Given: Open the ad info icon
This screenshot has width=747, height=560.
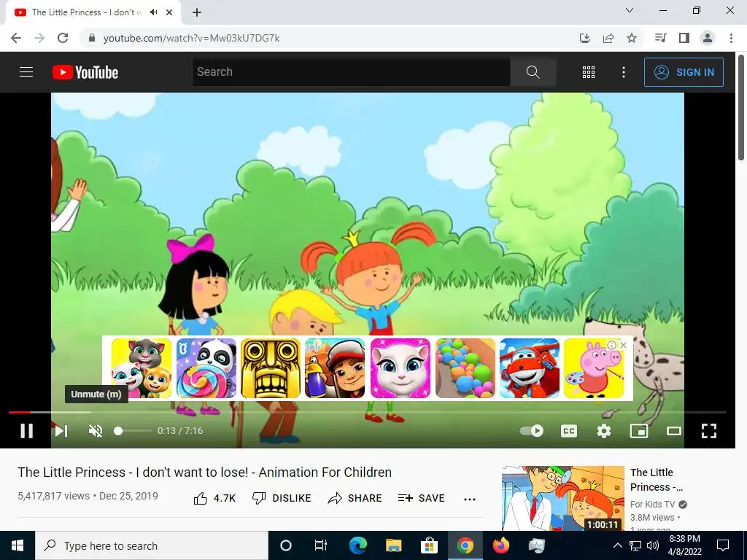Looking at the screenshot, I should point(612,345).
